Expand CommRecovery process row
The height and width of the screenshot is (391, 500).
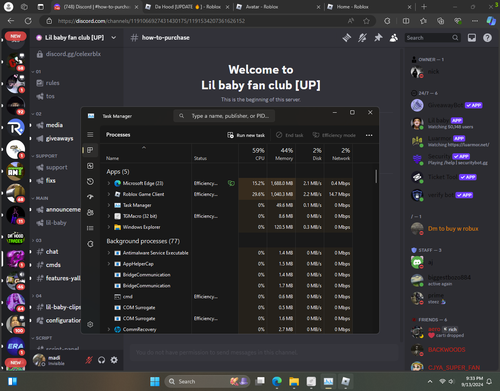(x=109, y=329)
